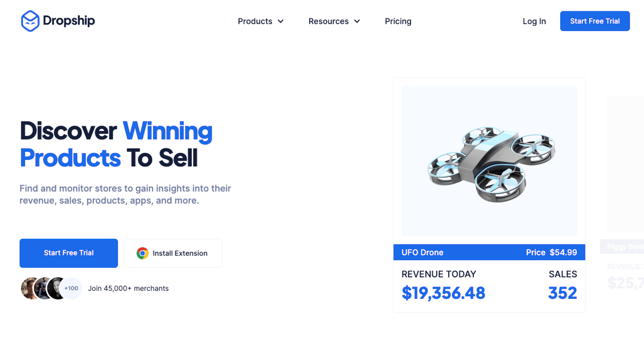Go to the Pricing page

pos(398,21)
